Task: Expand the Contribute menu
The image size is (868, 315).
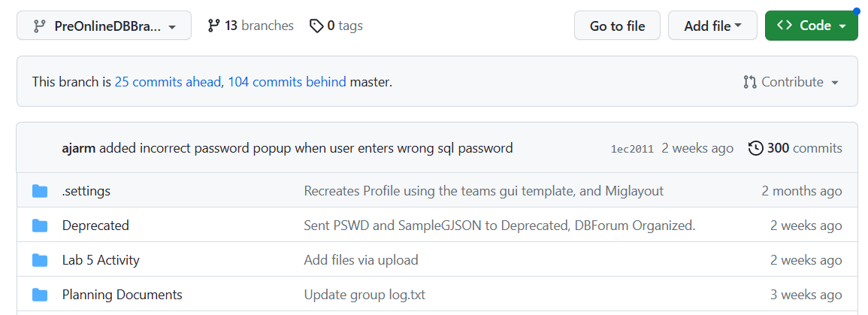Action: point(791,82)
